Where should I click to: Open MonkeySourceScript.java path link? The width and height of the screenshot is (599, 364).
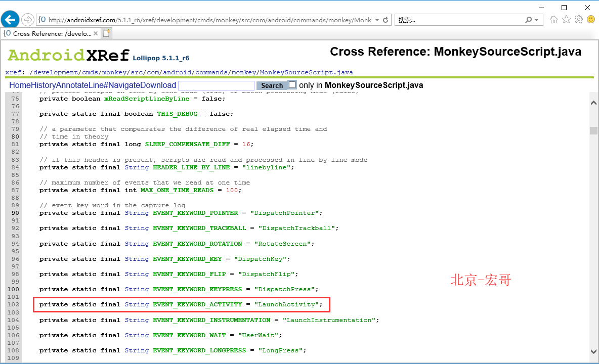(x=307, y=72)
